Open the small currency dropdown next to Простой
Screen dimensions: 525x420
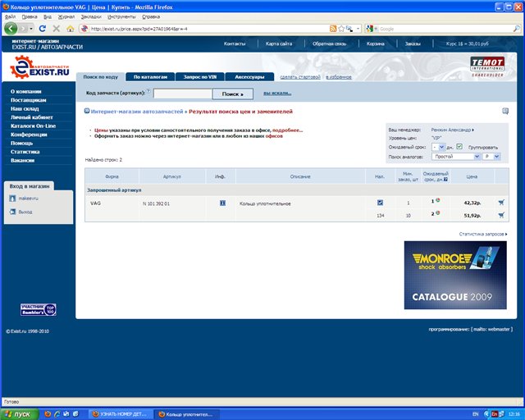491,157
